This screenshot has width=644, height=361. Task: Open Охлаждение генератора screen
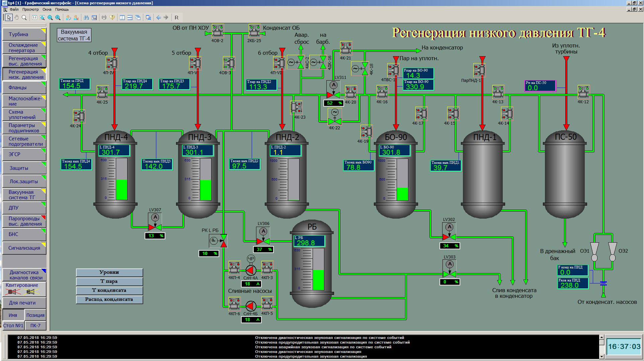[24, 47]
